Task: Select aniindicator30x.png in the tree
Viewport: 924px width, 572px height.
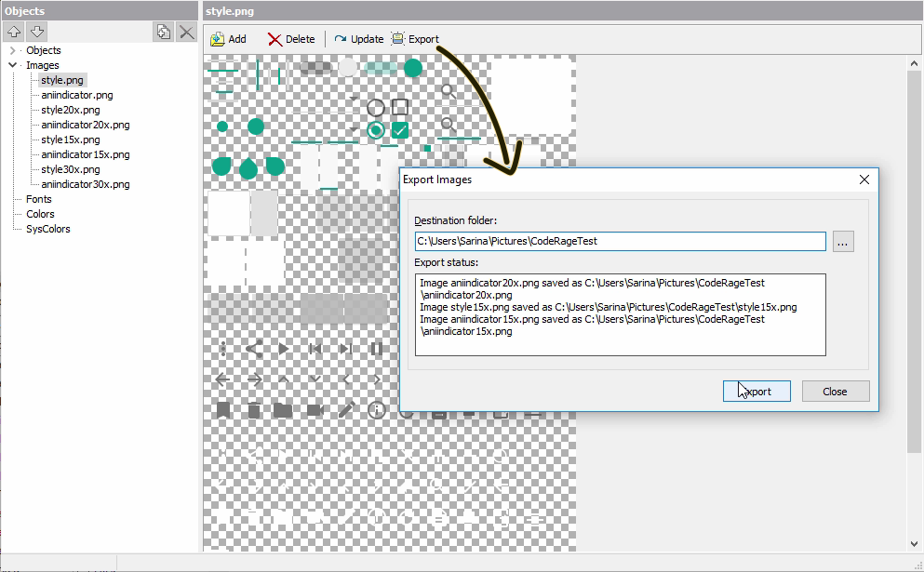Action: coord(85,184)
